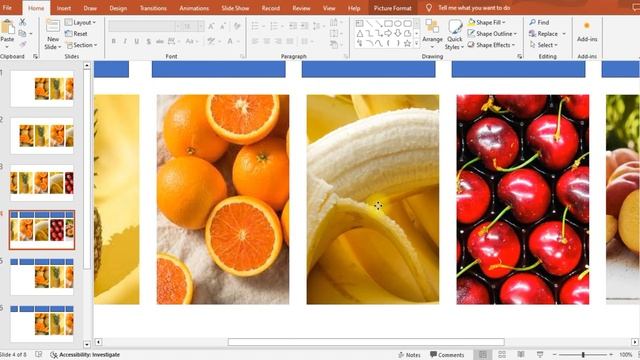Open the Notes pane

click(x=409, y=355)
